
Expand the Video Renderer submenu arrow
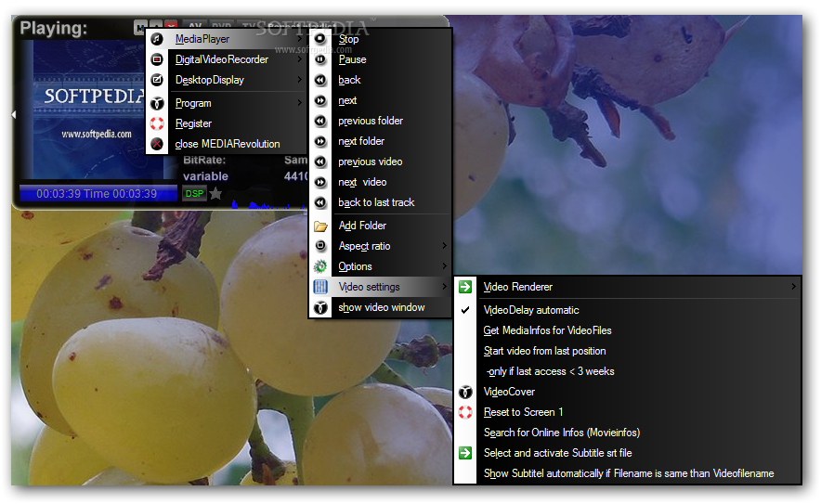pyautogui.click(x=793, y=286)
